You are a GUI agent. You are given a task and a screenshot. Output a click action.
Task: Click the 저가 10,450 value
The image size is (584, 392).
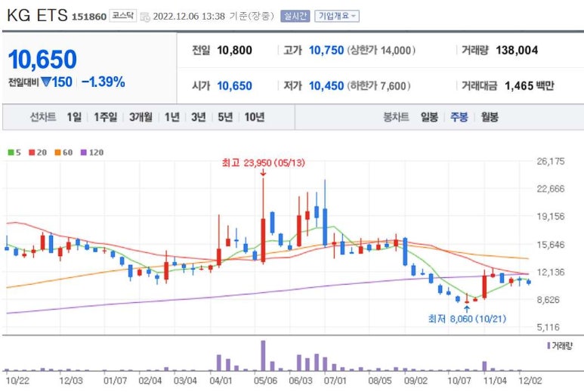point(326,86)
